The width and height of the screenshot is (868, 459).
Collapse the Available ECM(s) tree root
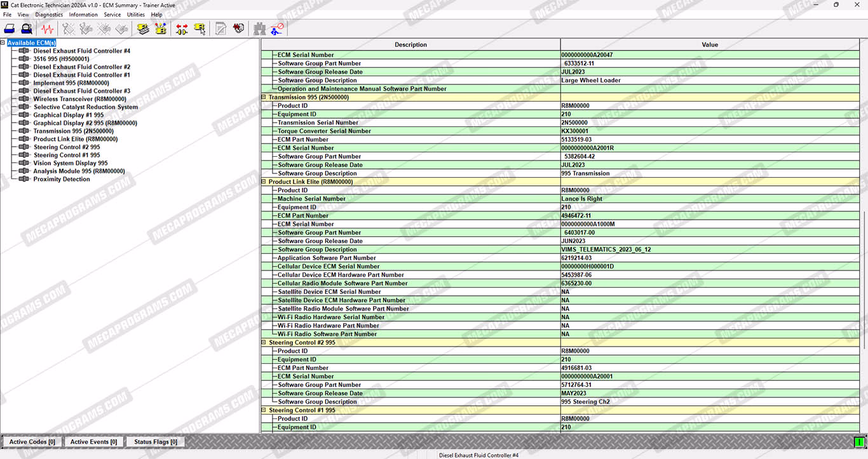[3, 43]
